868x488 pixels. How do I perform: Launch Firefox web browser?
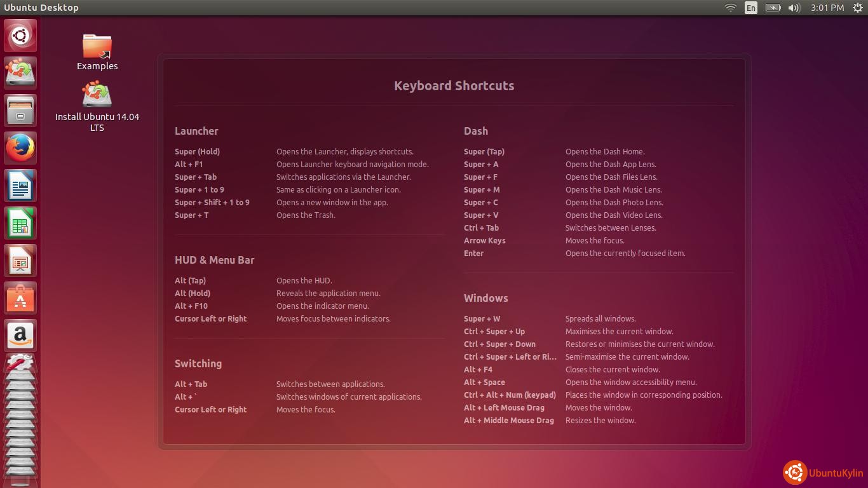[x=20, y=148]
